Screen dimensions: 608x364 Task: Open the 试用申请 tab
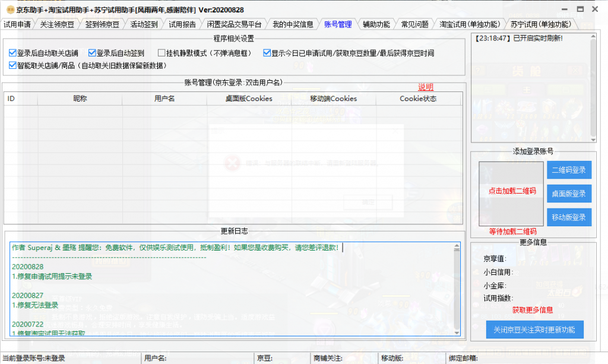17,24
